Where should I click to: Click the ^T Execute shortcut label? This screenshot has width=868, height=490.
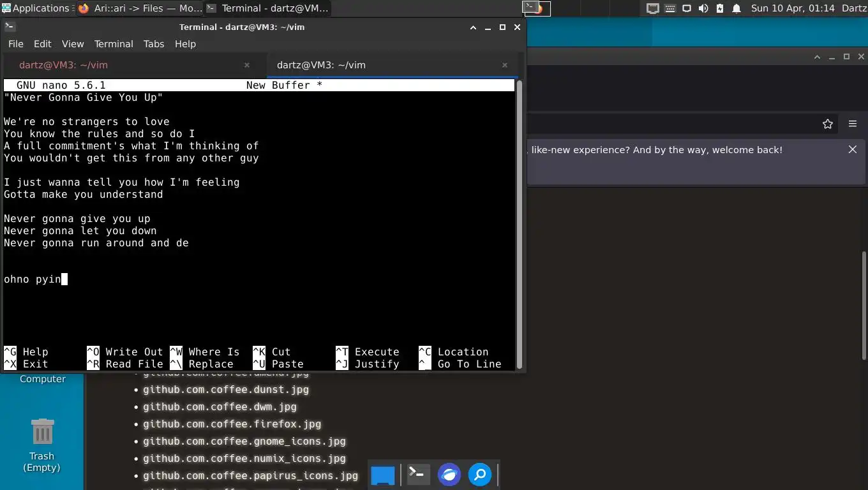tap(368, 352)
